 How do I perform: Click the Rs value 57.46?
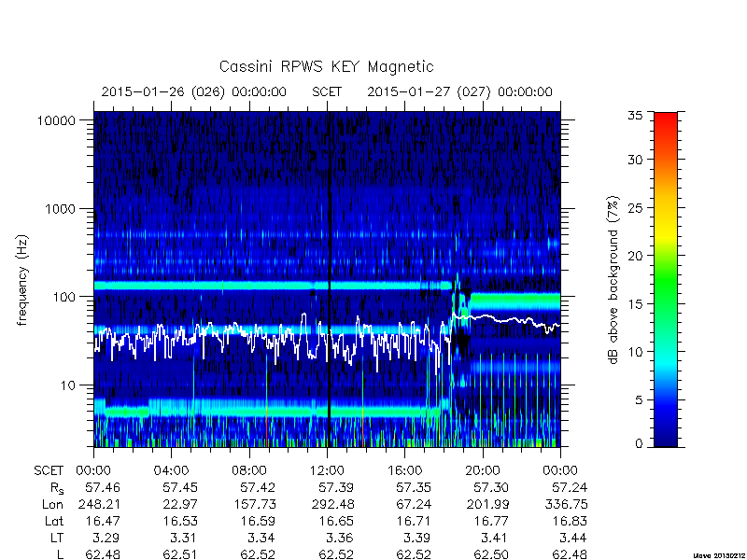[103, 487]
